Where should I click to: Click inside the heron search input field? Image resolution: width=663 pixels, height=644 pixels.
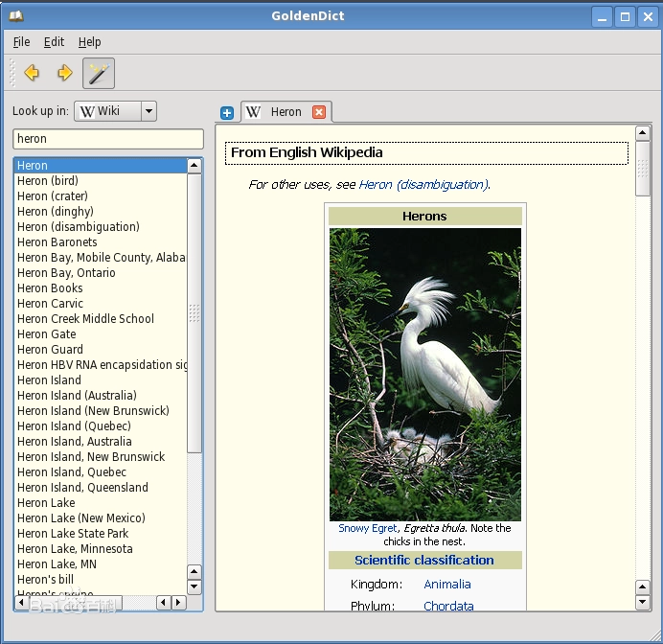[107, 139]
